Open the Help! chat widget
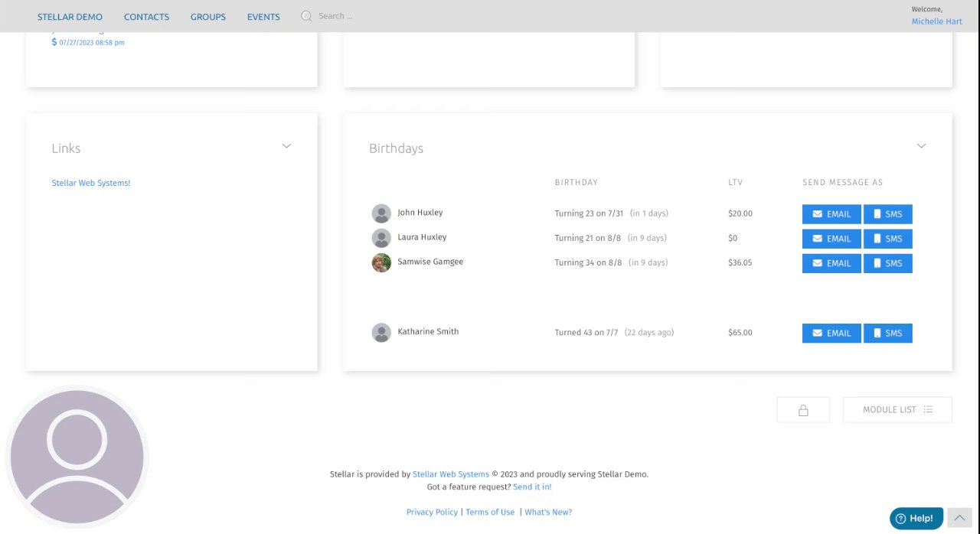The image size is (980, 534). 916,518
